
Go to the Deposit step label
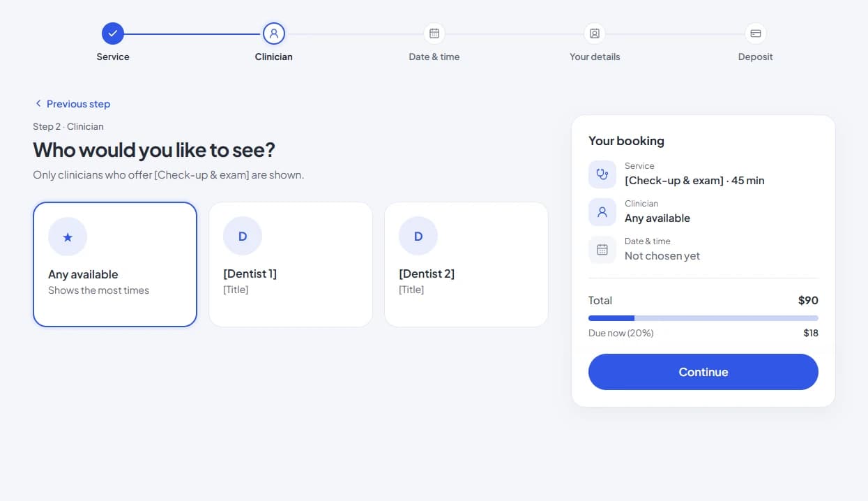(x=756, y=57)
